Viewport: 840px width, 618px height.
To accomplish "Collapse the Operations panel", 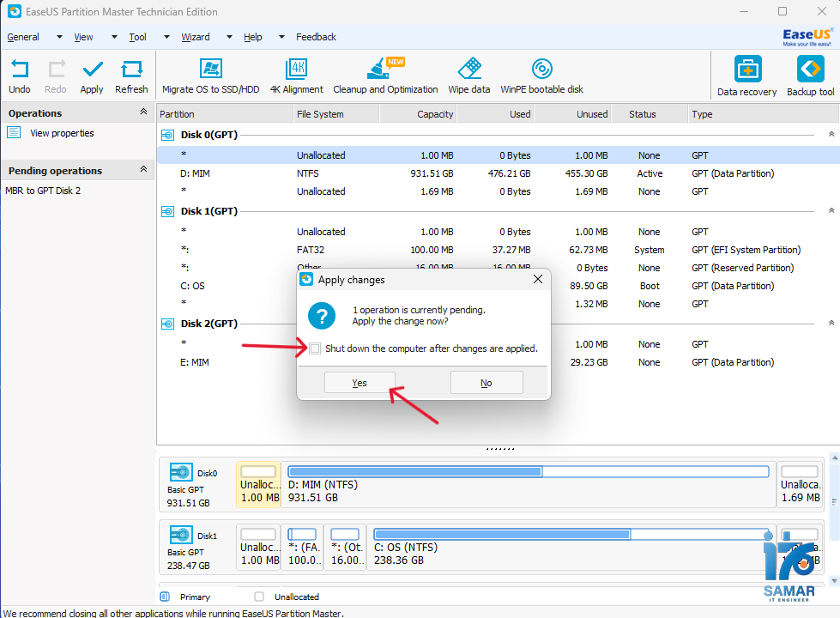I will click(x=145, y=112).
